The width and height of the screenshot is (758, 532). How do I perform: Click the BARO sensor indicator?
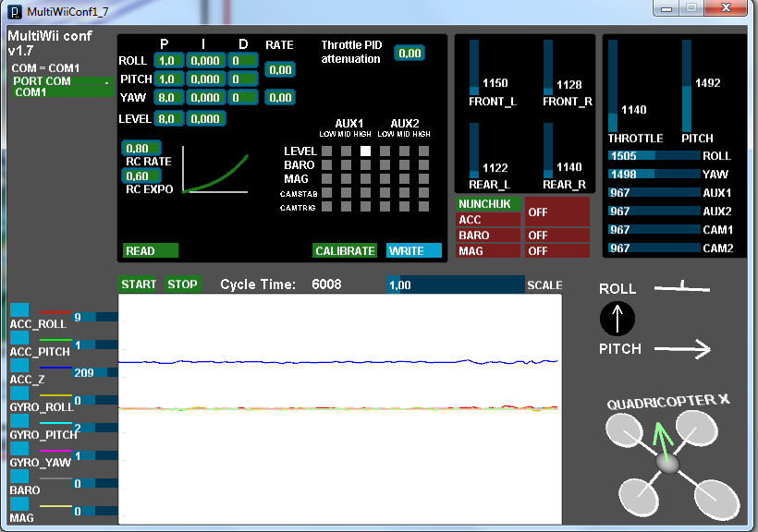(488, 236)
